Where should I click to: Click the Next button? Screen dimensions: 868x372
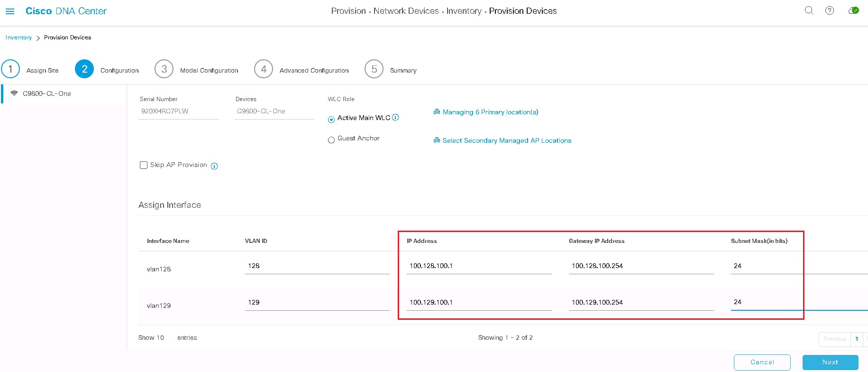click(830, 362)
